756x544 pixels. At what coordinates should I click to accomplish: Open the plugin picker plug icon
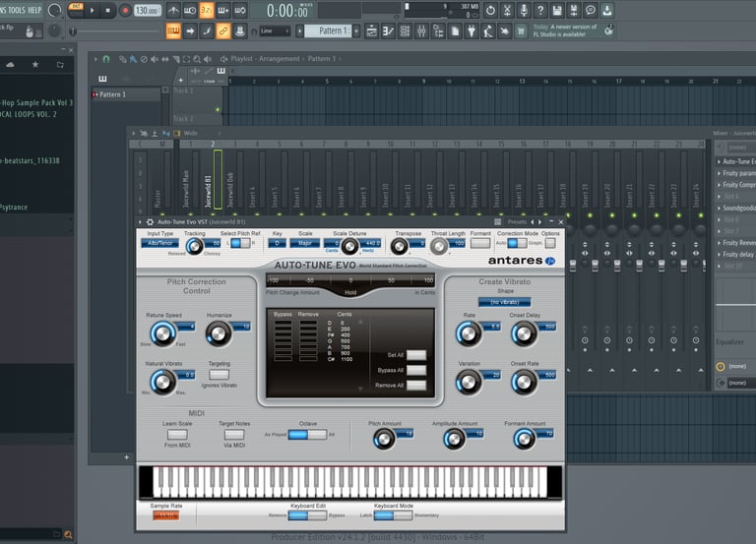pos(472,31)
